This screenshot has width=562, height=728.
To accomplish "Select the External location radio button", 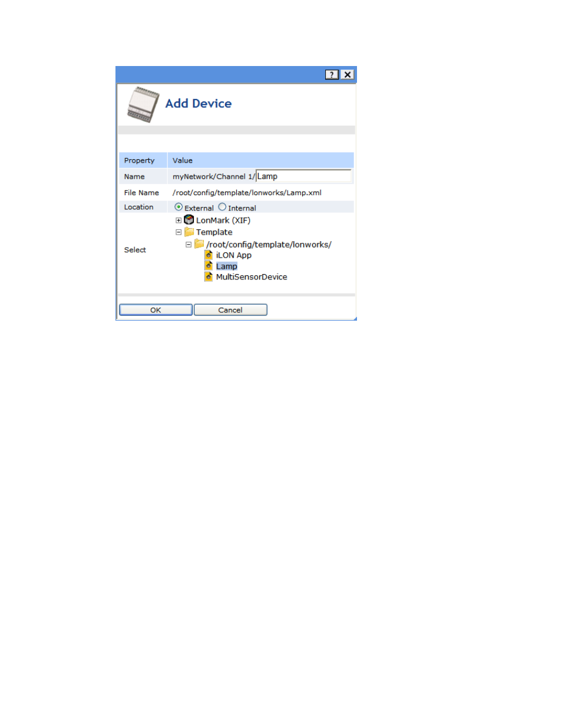I will [178, 207].
